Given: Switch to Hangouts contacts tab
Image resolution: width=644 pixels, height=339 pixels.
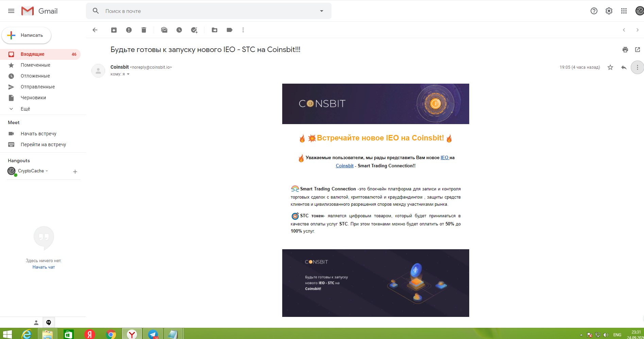Looking at the screenshot, I should pyautogui.click(x=36, y=323).
